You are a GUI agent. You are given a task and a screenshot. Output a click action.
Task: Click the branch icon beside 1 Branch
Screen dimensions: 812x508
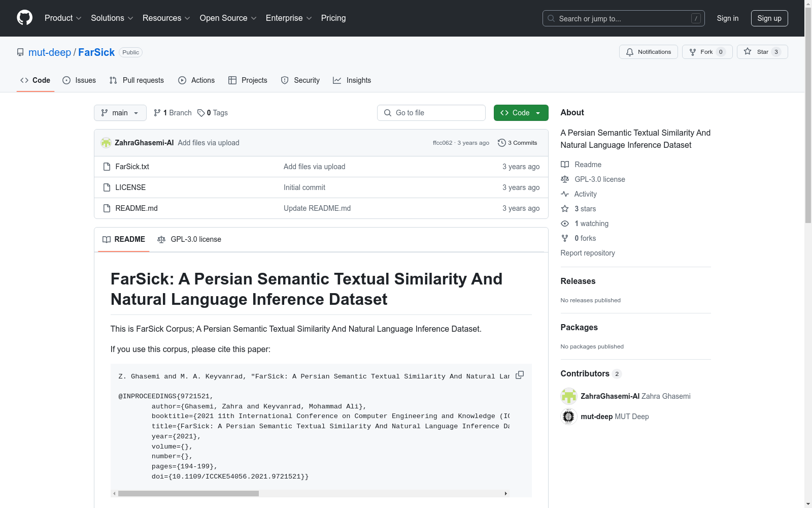pos(157,113)
